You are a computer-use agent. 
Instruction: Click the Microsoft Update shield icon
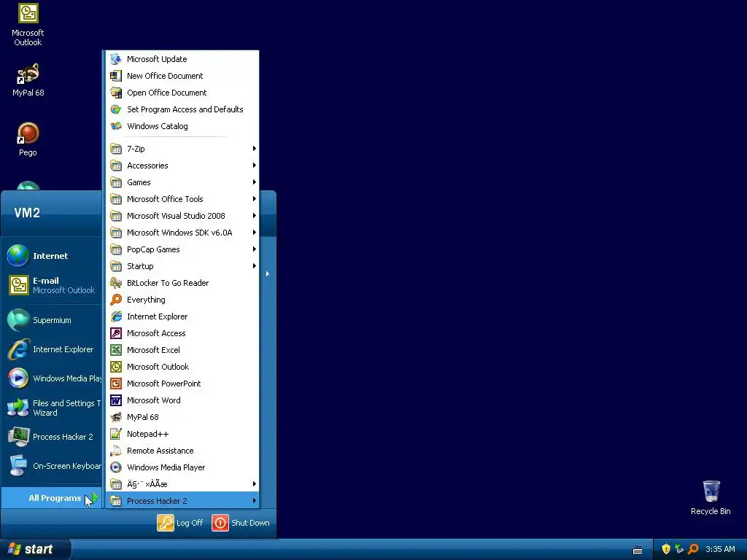[x=116, y=59]
